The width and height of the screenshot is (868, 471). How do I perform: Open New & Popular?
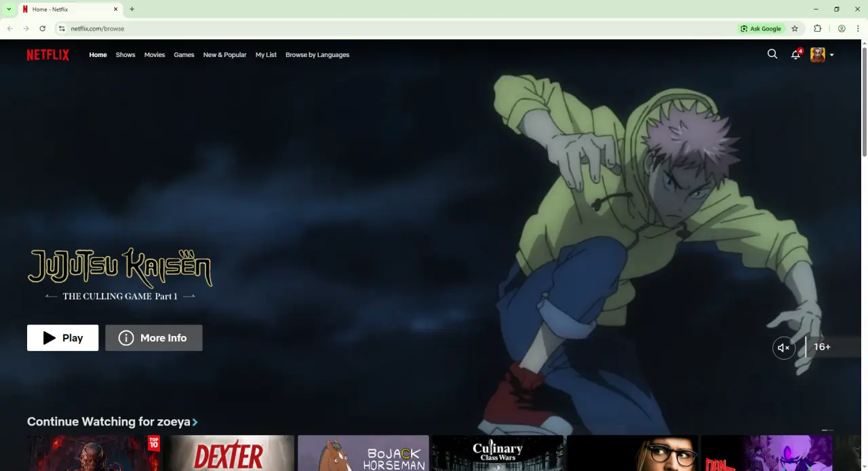pyautogui.click(x=224, y=55)
